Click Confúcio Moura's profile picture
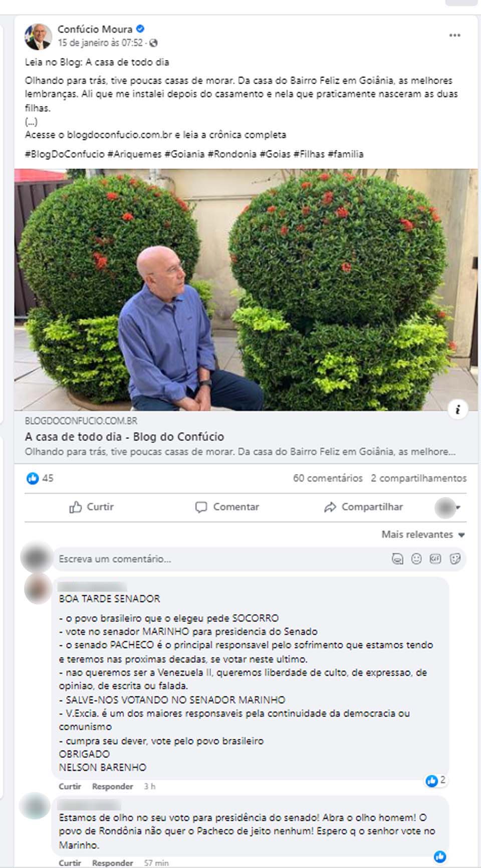The width and height of the screenshot is (481, 868). pos(38,36)
